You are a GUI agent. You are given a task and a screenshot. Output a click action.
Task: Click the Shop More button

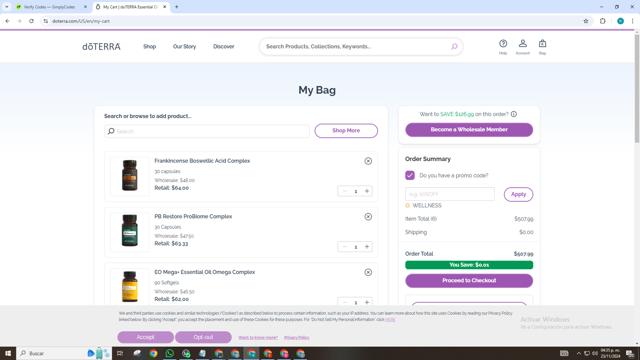point(346,131)
